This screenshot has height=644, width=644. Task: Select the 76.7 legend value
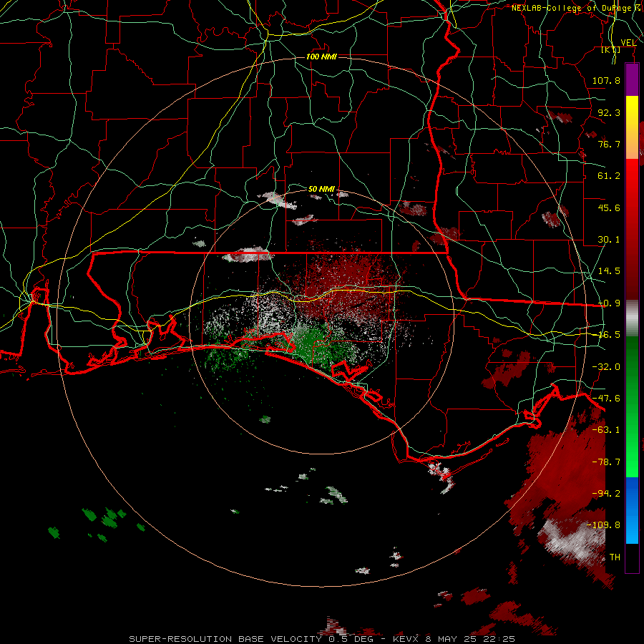tap(609, 144)
